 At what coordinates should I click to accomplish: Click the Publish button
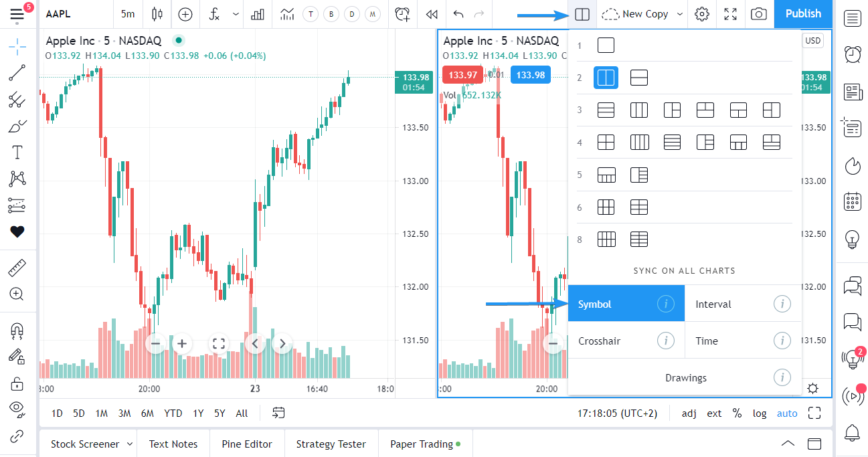coord(803,14)
